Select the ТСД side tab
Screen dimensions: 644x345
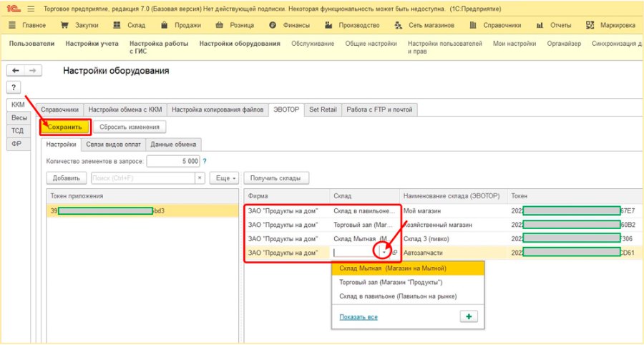18,131
